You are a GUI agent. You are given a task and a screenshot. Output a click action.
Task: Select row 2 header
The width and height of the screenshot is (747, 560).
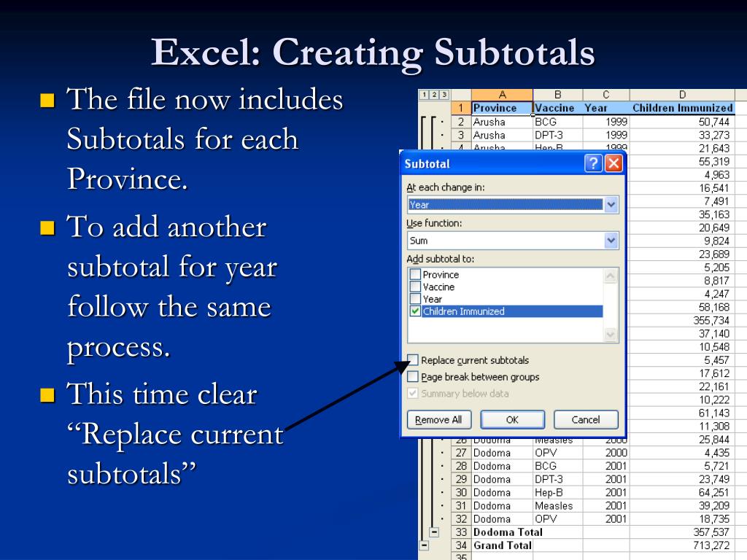tap(461, 122)
